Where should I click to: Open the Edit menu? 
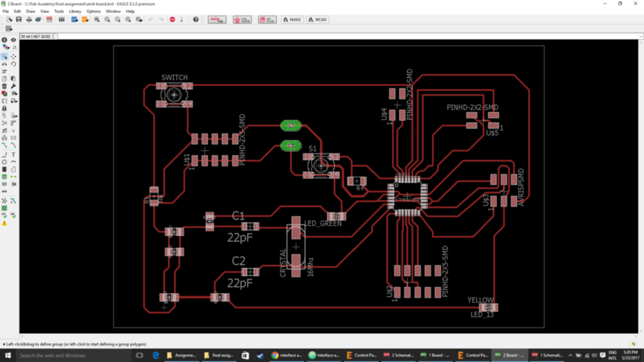[x=17, y=11]
